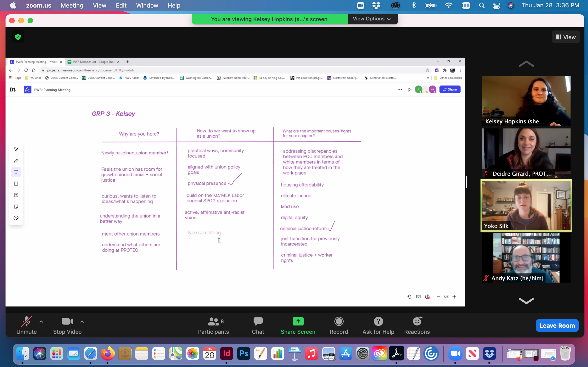Open the Meeting menu

click(72, 5)
